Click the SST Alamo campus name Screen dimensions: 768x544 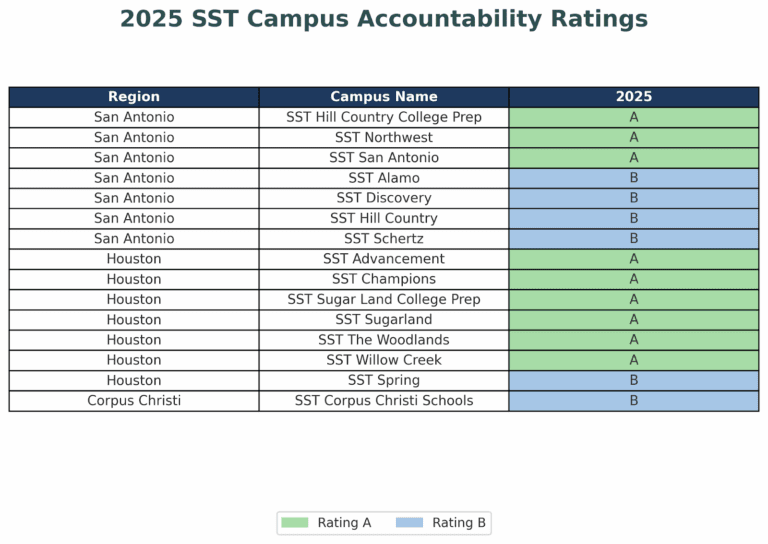click(x=384, y=178)
